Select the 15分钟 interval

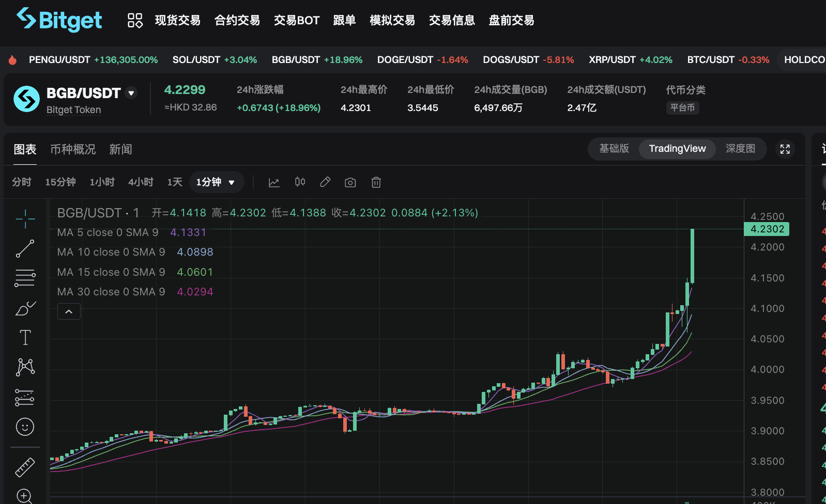coord(60,182)
